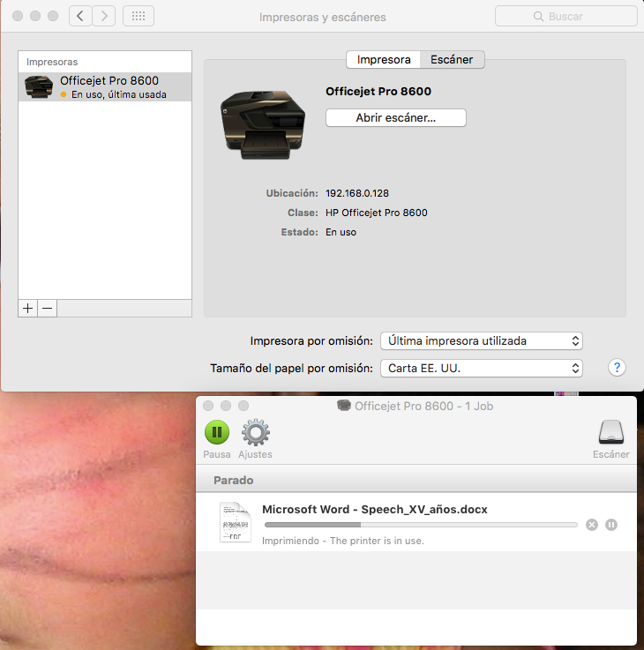Go back with the left chevron button
This screenshot has width=644, height=650.
click(x=80, y=16)
